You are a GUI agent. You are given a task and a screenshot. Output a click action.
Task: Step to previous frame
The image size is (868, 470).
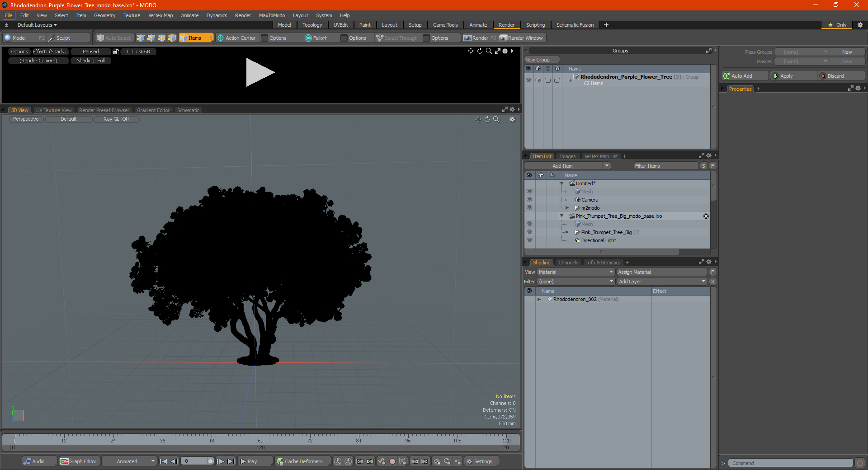click(x=174, y=461)
